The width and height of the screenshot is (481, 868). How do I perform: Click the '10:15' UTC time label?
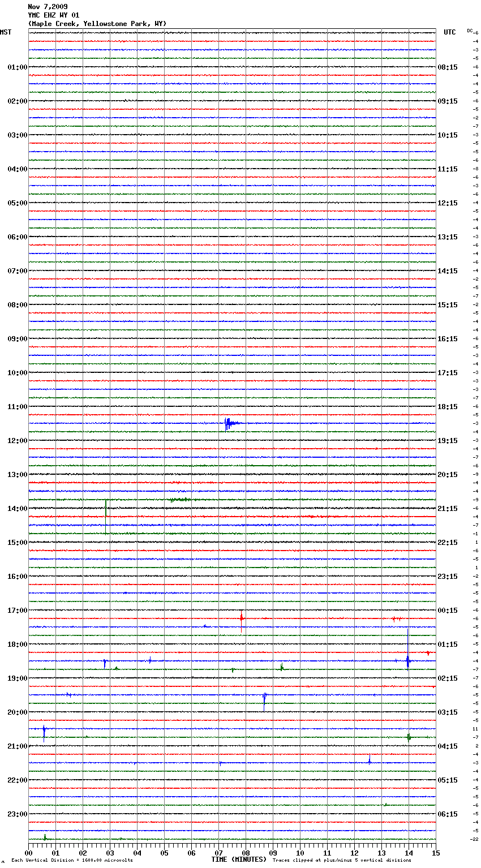tap(448, 135)
